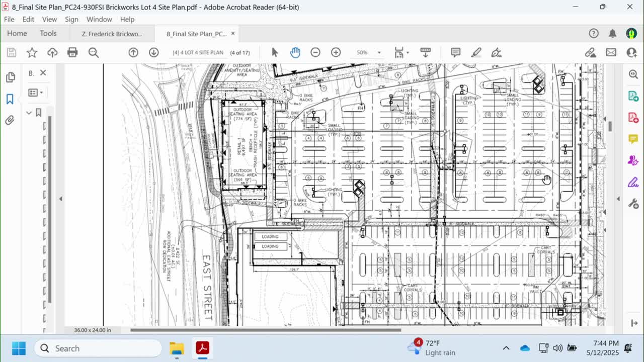Close the 8_Final Site Plan tab

click(x=233, y=34)
